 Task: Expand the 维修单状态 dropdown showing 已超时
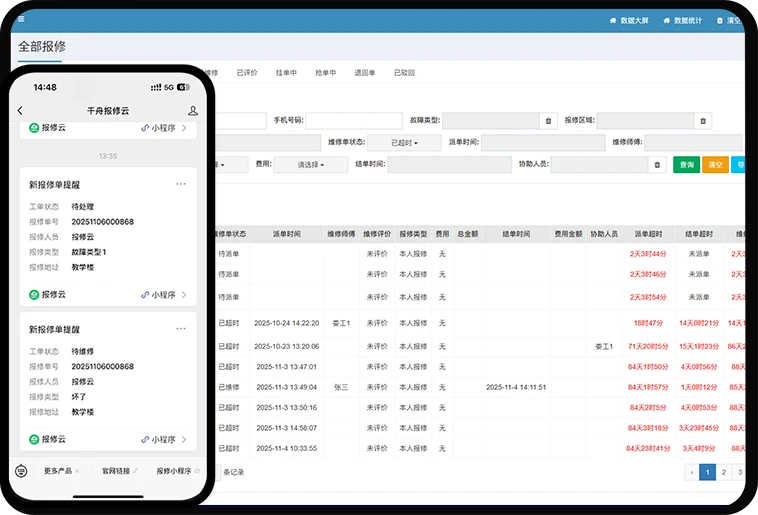404,143
